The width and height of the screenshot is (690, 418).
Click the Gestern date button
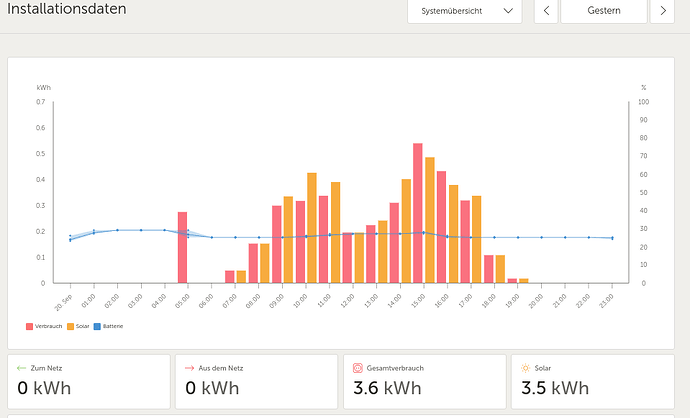[603, 11]
